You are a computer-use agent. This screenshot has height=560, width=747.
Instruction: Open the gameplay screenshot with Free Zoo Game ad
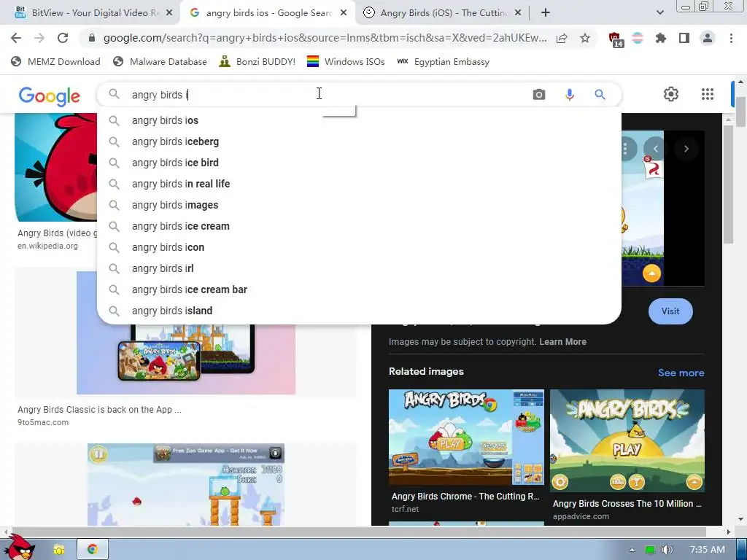(186, 484)
